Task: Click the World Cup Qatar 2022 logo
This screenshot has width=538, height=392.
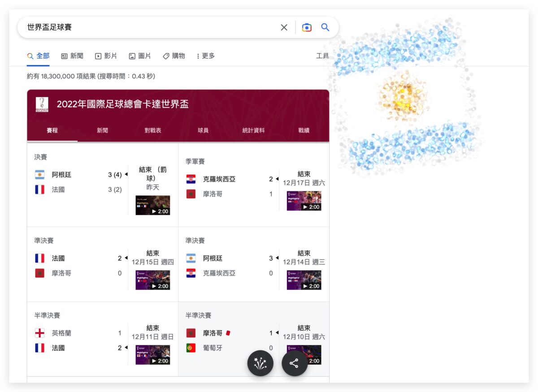Action: pyautogui.click(x=42, y=104)
